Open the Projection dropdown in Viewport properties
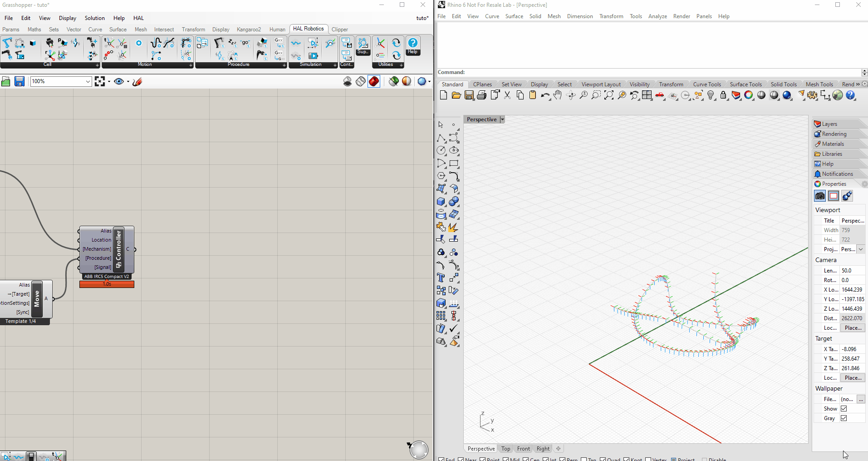The height and width of the screenshot is (461, 868). pos(860,249)
